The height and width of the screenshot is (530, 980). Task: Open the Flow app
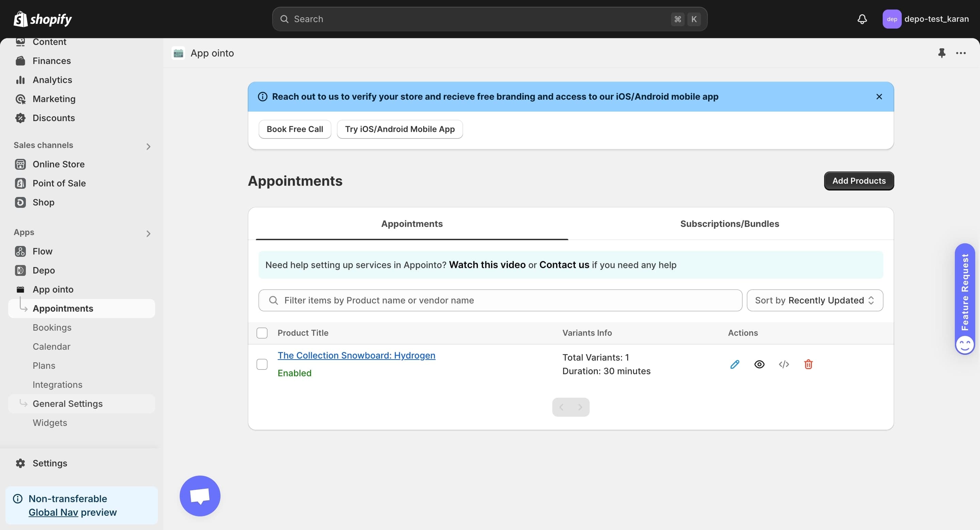tap(42, 251)
